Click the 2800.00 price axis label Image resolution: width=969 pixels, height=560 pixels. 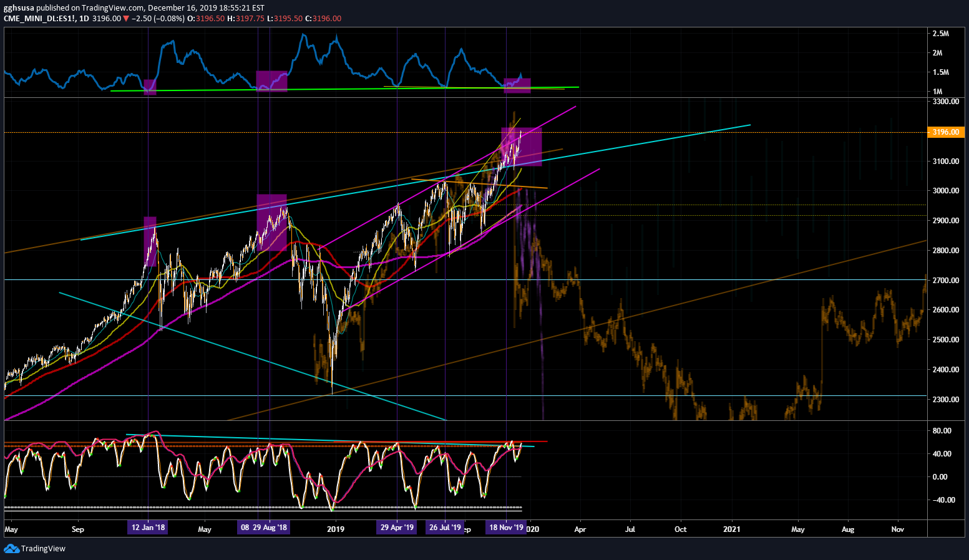pos(946,251)
